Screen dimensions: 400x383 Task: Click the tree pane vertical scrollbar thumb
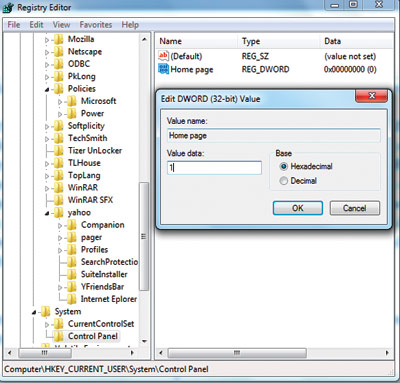[144, 237]
